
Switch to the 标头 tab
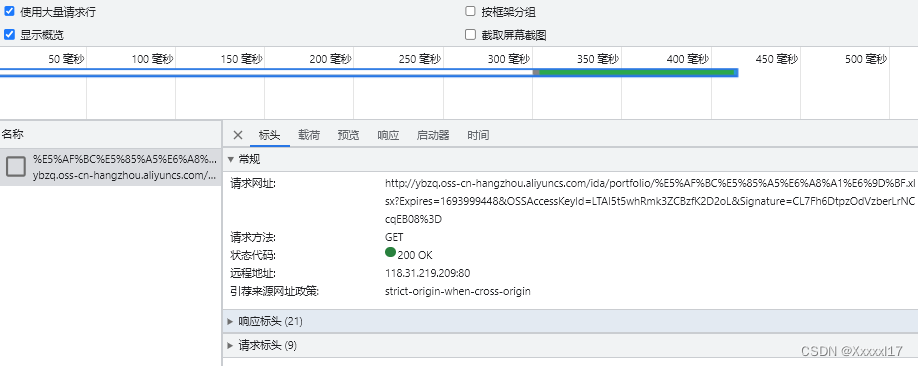tap(269, 135)
